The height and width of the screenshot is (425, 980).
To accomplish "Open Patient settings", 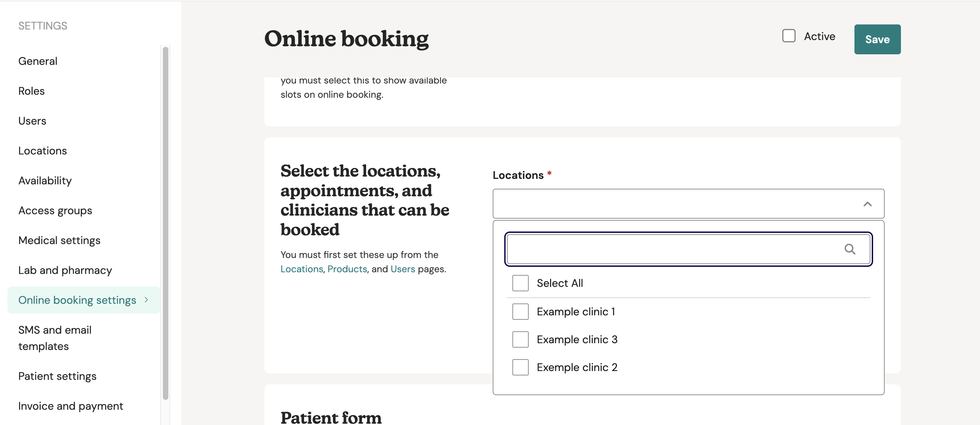I will click(57, 376).
